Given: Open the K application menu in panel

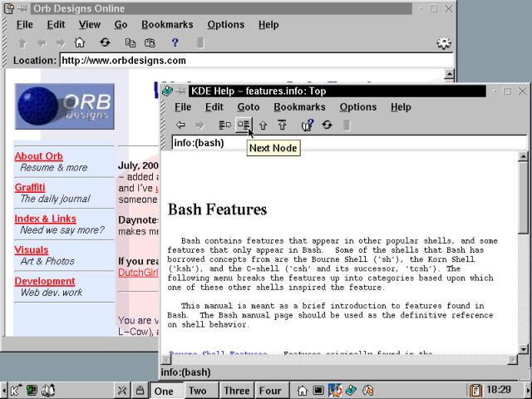Looking at the screenshot, I should pos(15,390).
